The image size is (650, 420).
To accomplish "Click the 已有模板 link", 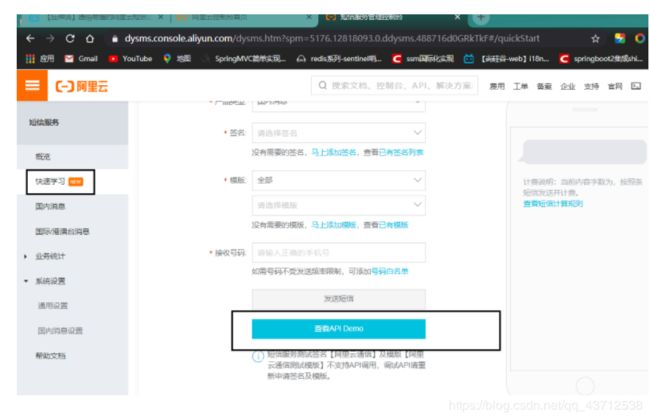I will 393,225.
